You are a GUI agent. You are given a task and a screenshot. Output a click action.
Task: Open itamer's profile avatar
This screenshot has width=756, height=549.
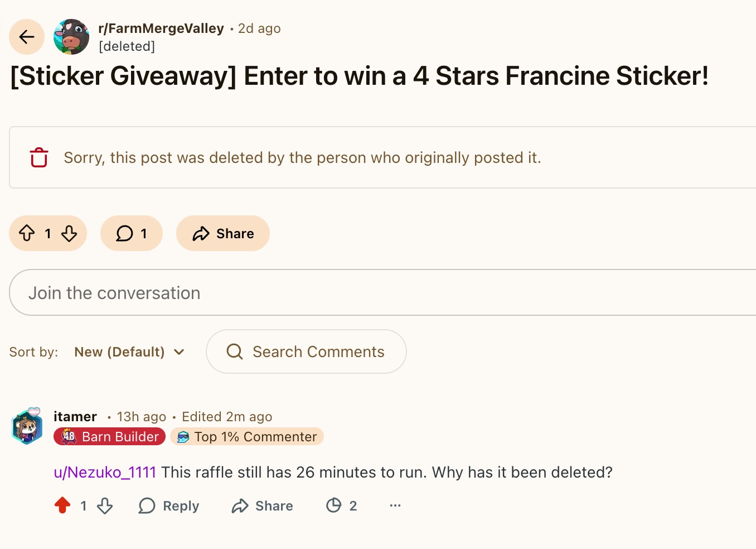(27, 427)
